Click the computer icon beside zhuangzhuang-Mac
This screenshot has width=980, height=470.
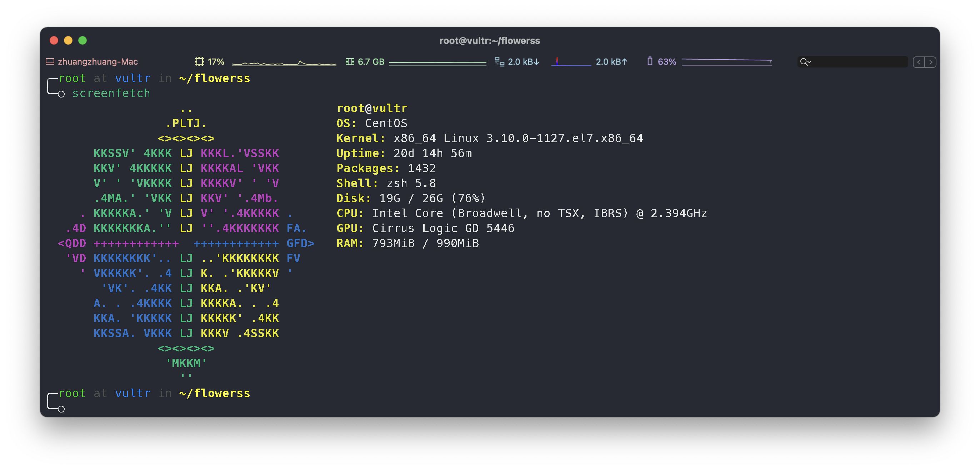click(x=50, y=62)
